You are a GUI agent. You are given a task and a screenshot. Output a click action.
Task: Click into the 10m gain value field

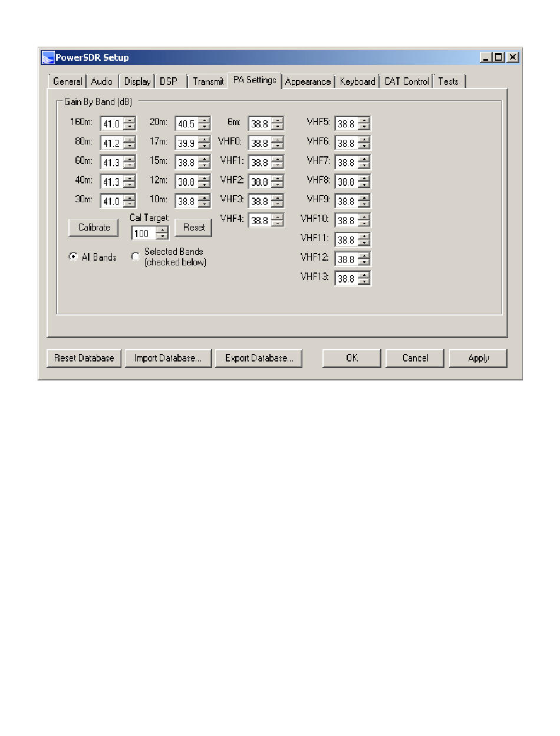(187, 201)
